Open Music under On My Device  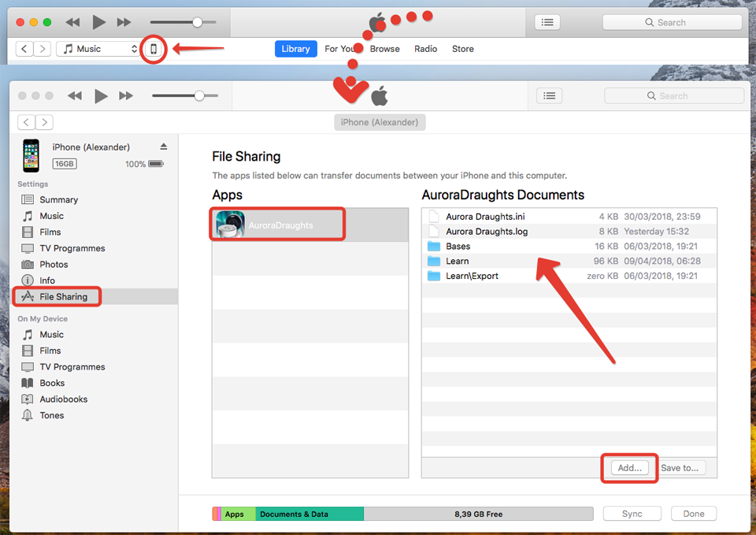pos(52,334)
